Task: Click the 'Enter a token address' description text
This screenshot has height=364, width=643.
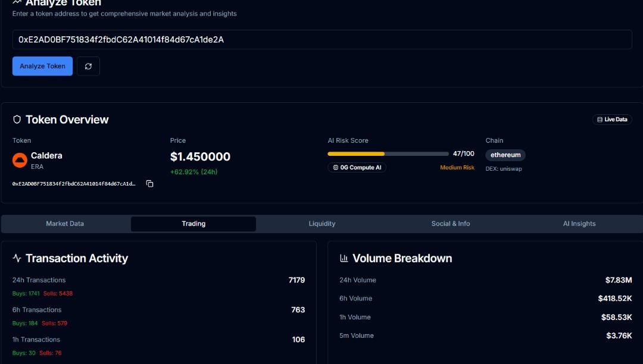Action: 124,14
